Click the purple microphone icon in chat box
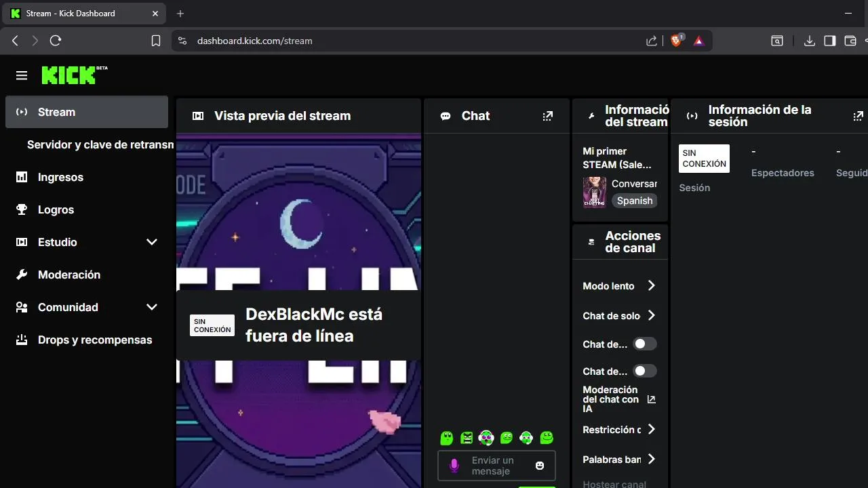868x488 pixels. pyautogui.click(x=454, y=466)
